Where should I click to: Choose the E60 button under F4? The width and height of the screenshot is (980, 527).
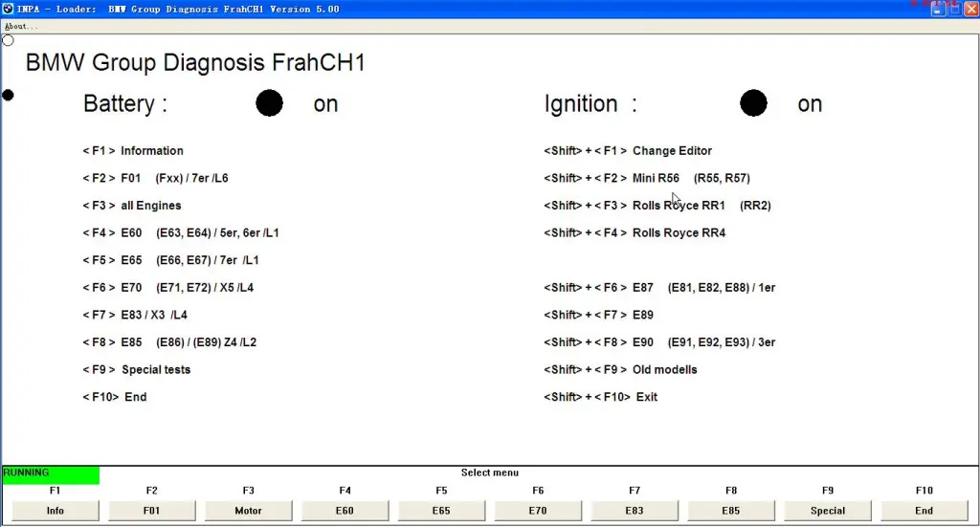[x=345, y=511]
